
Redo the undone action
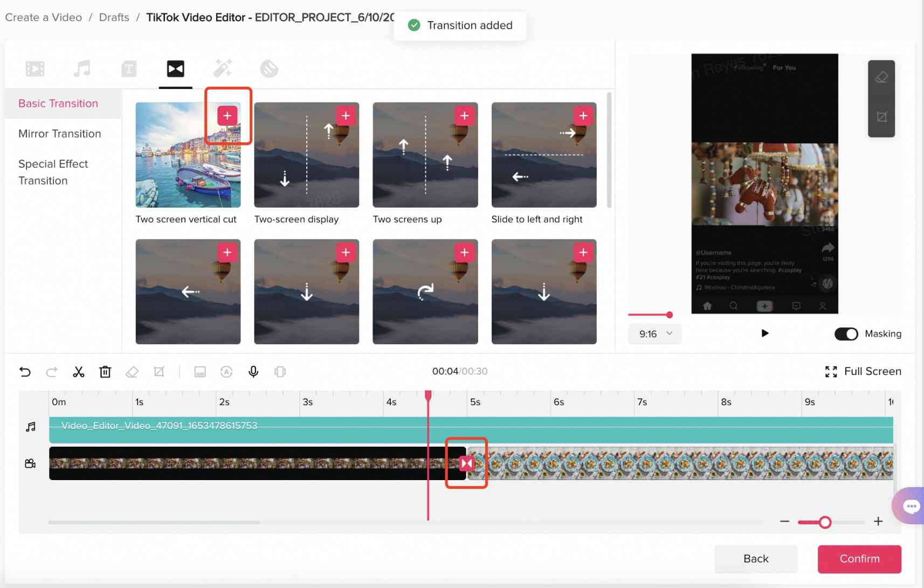pos(52,372)
